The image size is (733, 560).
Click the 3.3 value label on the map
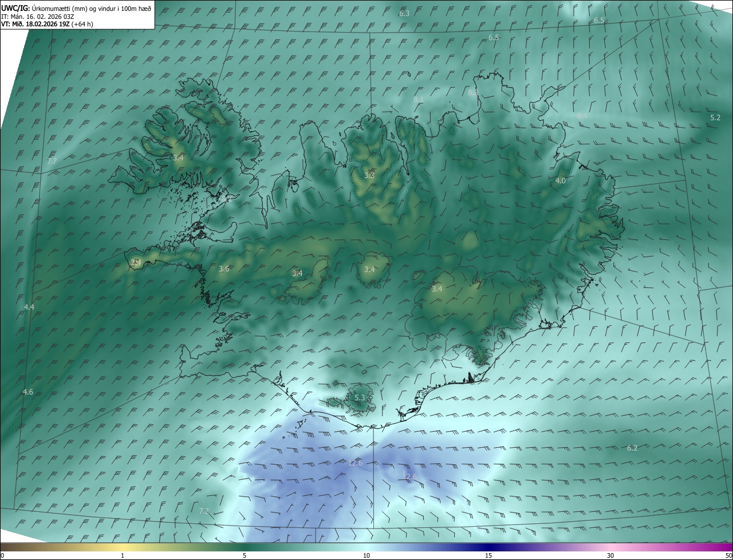coord(369,175)
